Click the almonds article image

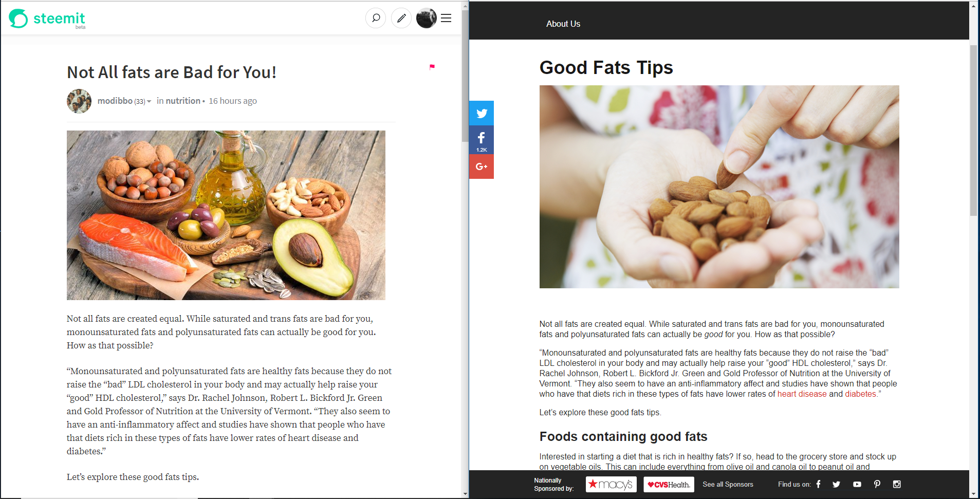click(x=719, y=187)
